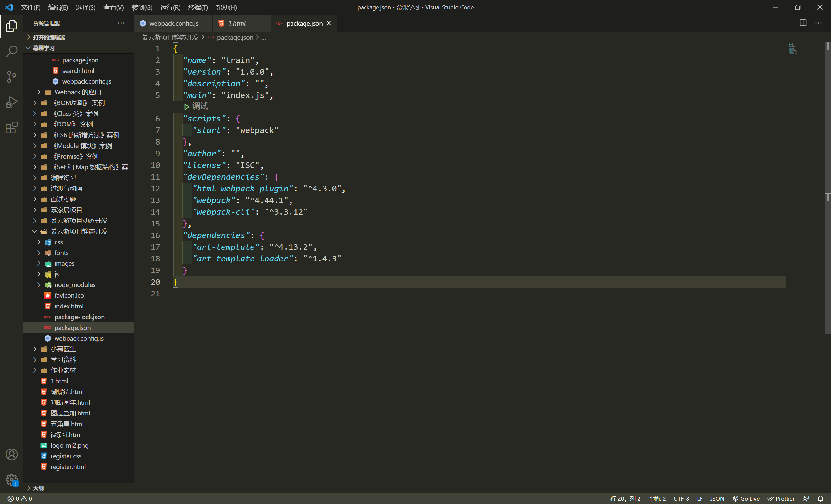The width and height of the screenshot is (831, 504).
Task: Open register.html in the explorer
Action: [68, 467]
